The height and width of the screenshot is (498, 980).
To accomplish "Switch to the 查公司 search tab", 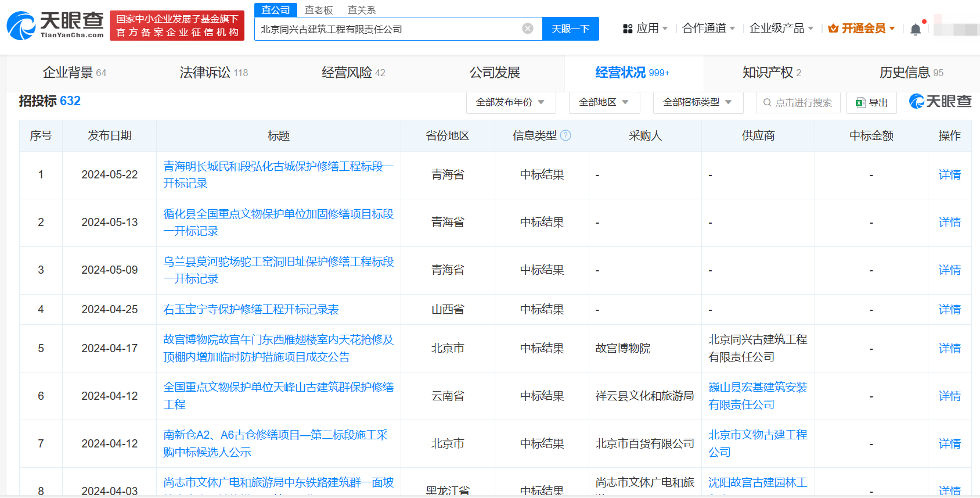I will [x=276, y=10].
